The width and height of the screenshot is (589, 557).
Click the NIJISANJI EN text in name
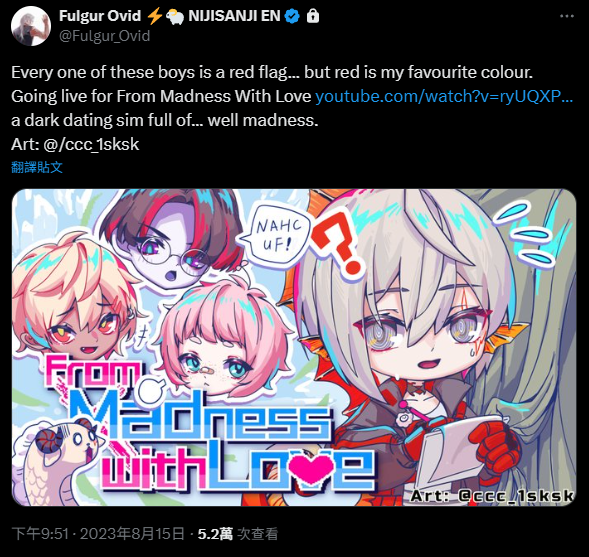[x=234, y=16]
